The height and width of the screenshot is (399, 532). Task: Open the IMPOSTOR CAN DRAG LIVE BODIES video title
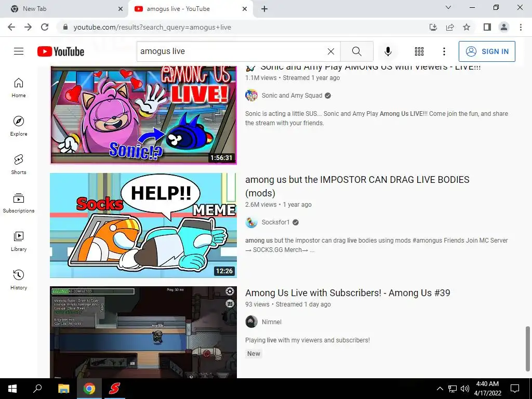pos(357,187)
